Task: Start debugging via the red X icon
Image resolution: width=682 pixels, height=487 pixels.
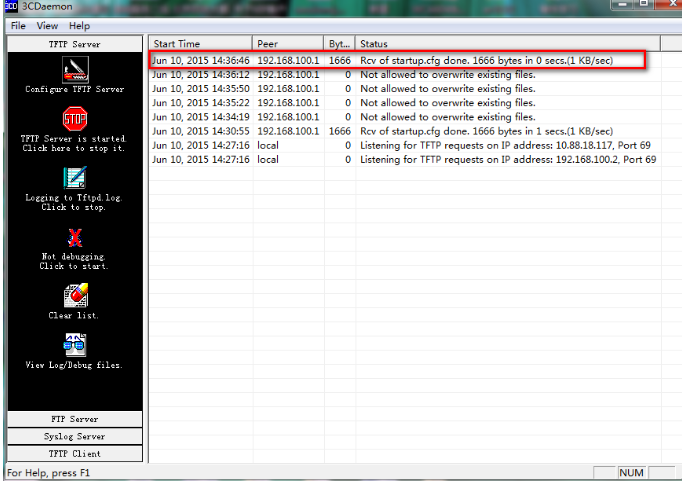Action: (75, 237)
